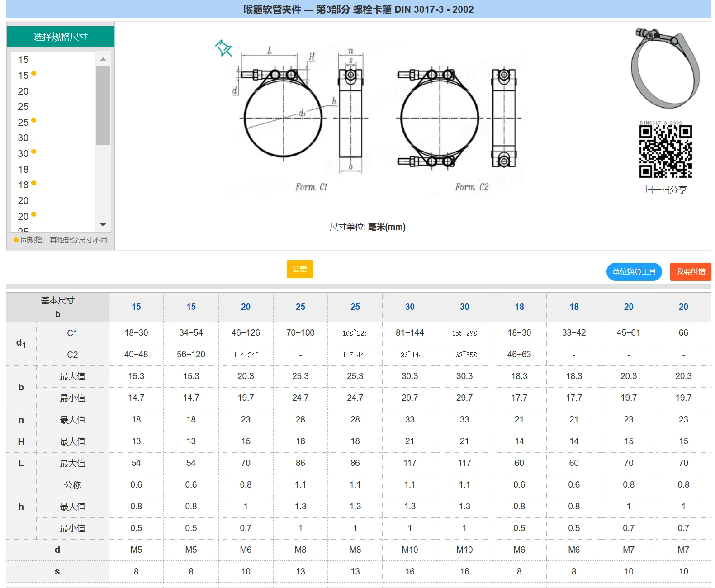Click first column header 15 in table
The image size is (715, 588).
pyautogui.click(x=136, y=307)
